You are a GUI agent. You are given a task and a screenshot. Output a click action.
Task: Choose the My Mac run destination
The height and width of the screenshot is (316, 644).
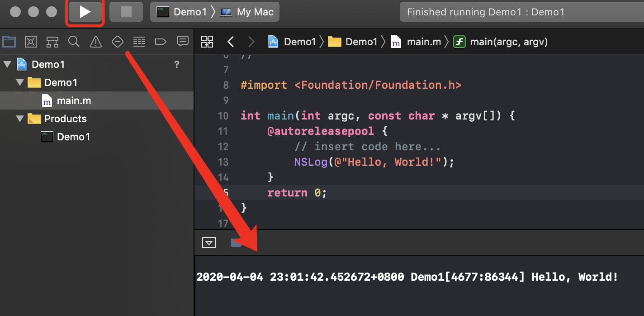click(x=247, y=12)
